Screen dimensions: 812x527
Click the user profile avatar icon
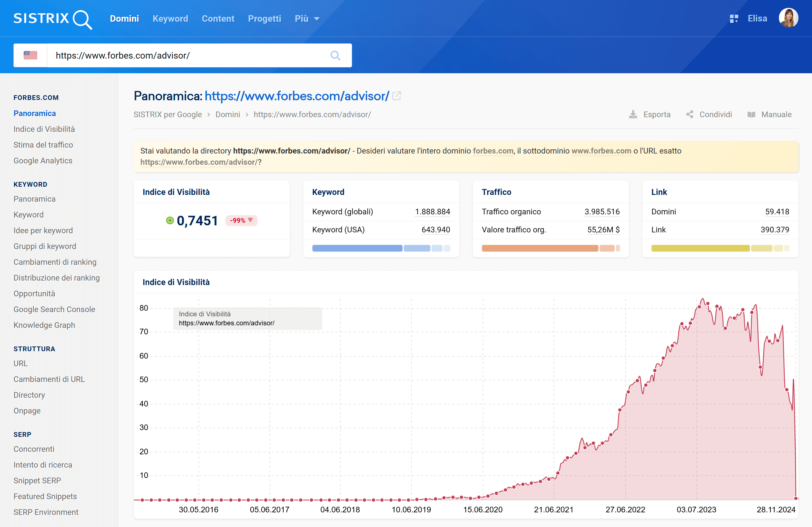[791, 18]
